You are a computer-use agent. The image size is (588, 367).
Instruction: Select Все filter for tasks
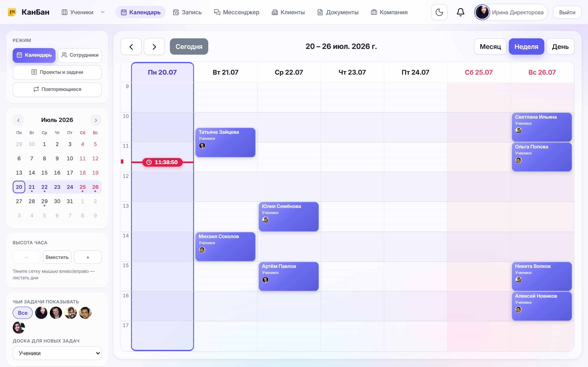[23, 313]
